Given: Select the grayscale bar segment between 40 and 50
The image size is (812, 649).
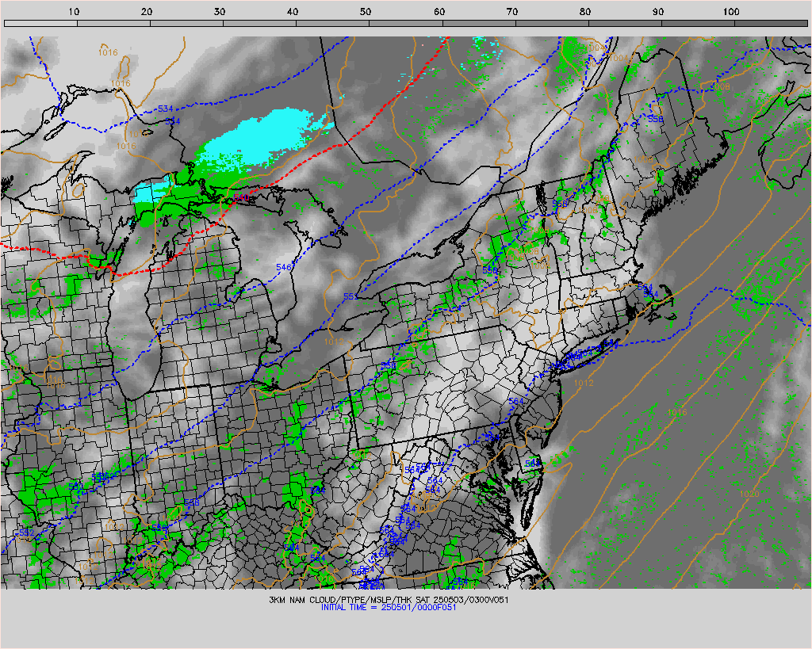Looking at the screenshot, I should pyautogui.click(x=332, y=23).
